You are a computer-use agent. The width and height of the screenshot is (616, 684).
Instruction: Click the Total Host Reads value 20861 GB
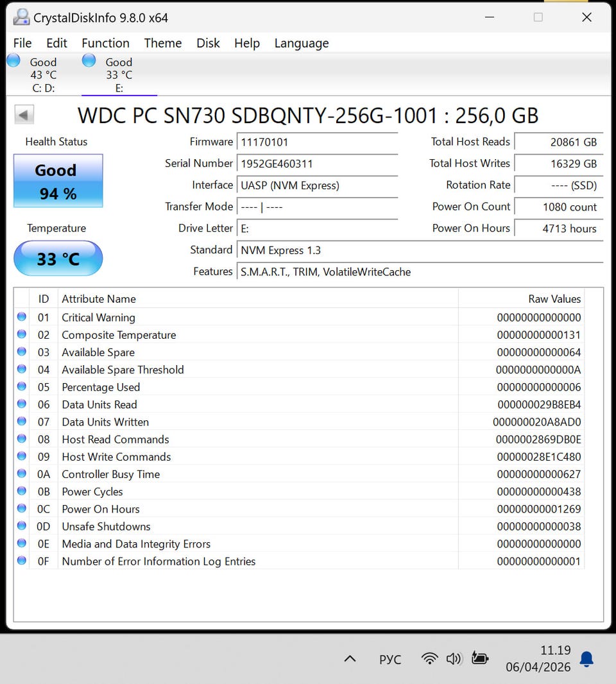click(558, 142)
